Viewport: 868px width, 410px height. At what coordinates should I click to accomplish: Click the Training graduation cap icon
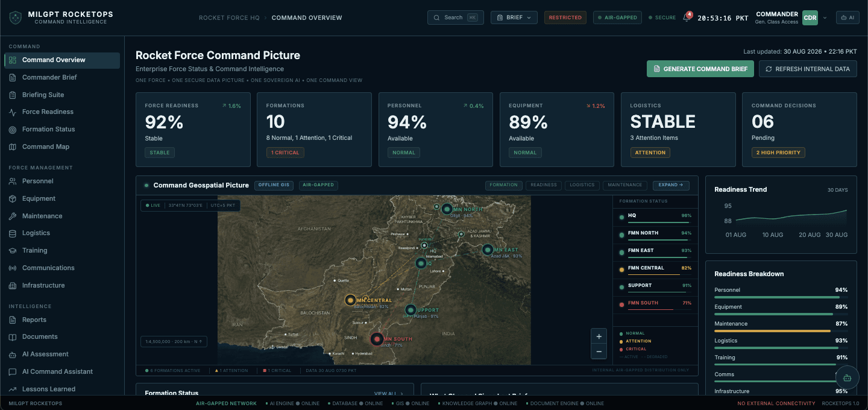point(13,250)
